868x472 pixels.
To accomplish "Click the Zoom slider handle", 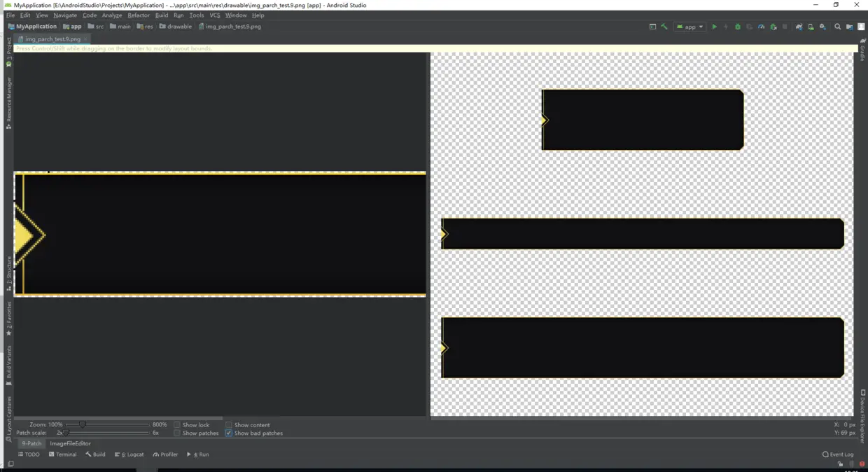I will point(83,424).
